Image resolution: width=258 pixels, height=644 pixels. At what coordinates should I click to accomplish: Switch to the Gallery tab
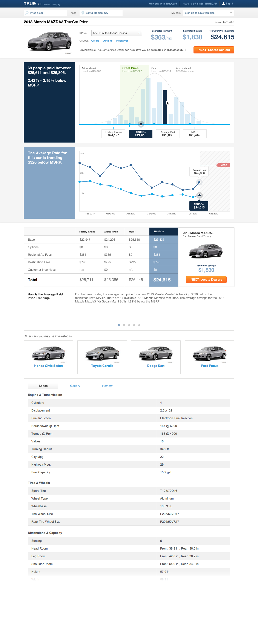coord(75,386)
